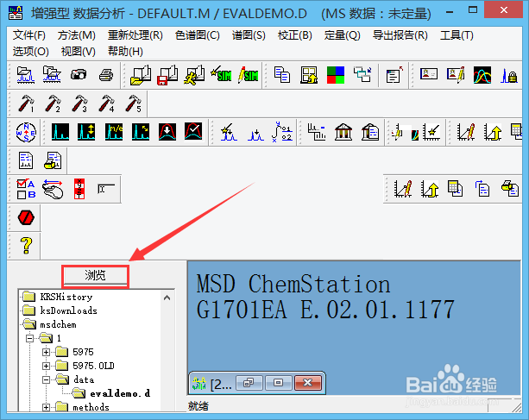This screenshot has height=420, width=529.
Task: Click the x1 x2 integration curve icon
Action: point(282,132)
